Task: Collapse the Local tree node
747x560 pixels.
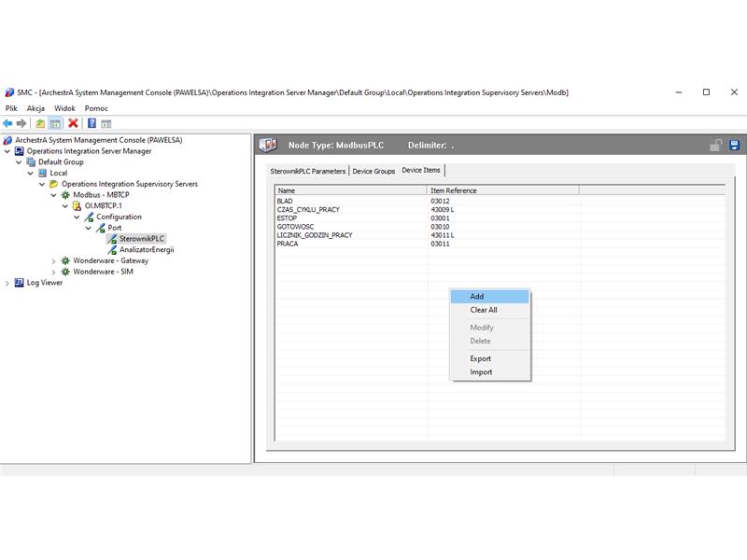Action: click(31, 174)
